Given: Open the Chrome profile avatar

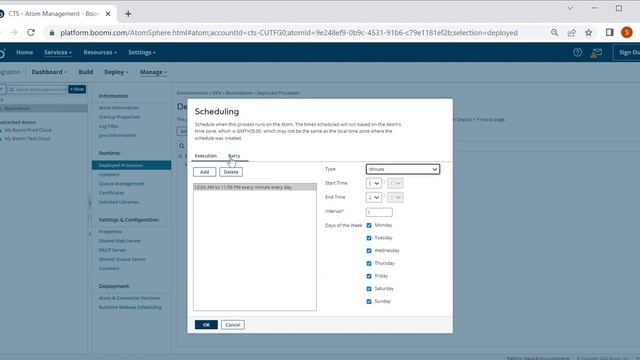Looking at the screenshot, I should (627, 33).
